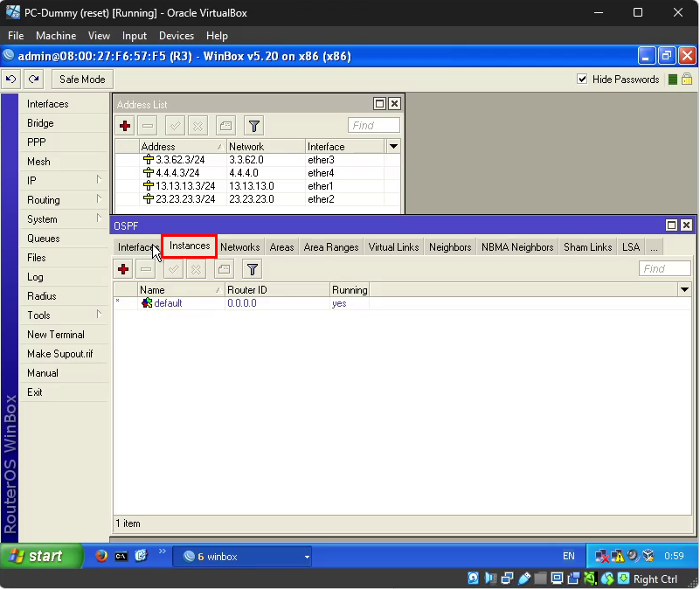Click the remove minus icon in OSPF window
The height and width of the screenshot is (589, 700).
146,269
